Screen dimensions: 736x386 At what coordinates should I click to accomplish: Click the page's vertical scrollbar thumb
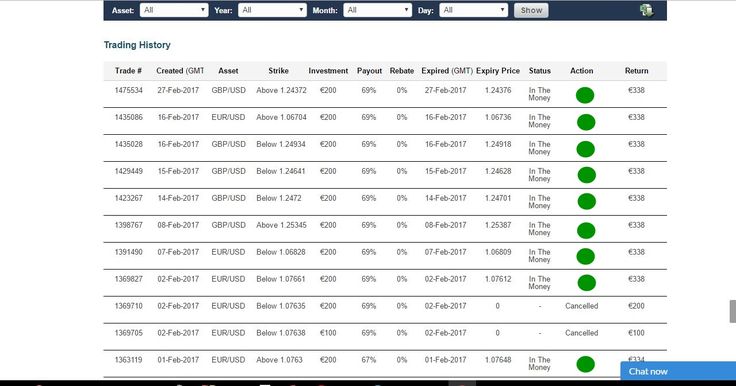732,311
